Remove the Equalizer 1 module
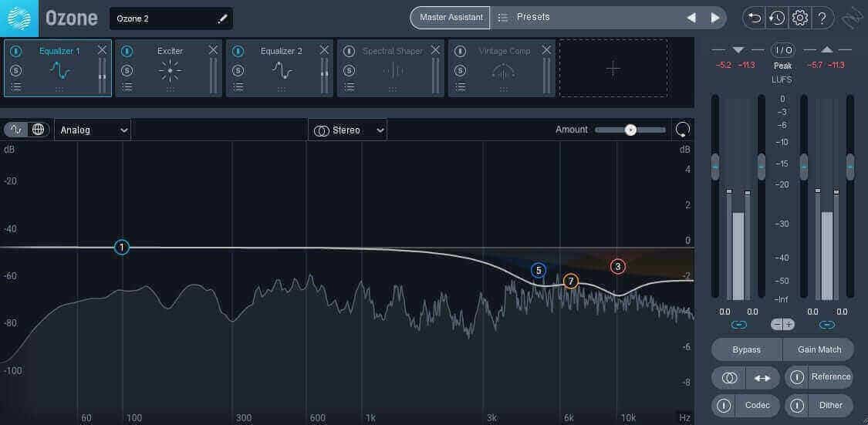Screen dimensions: 868x425 [x=102, y=50]
